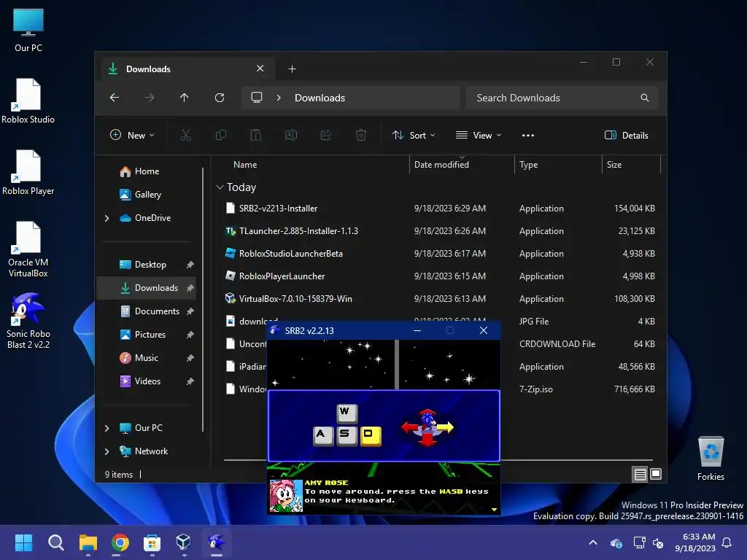Select VirtualBox-7.0.10-158379-Win file
Viewport: 747px width, 560px height.
295,299
